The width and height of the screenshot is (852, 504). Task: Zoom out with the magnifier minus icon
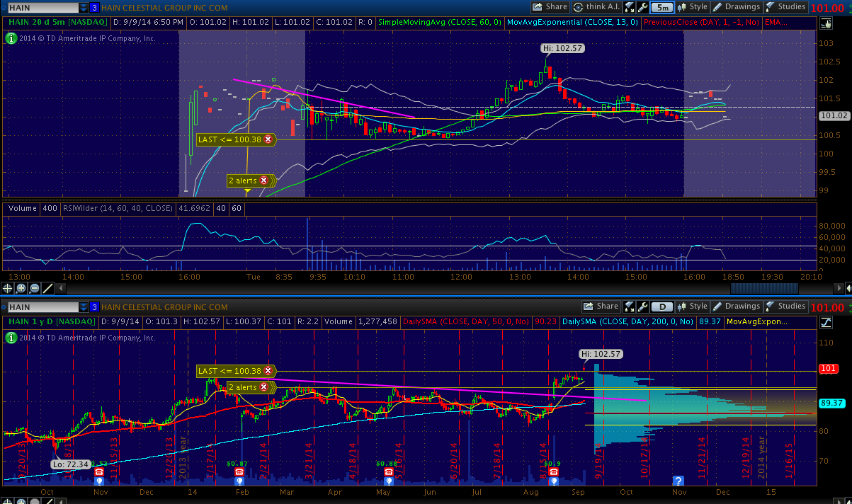tap(34, 288)
